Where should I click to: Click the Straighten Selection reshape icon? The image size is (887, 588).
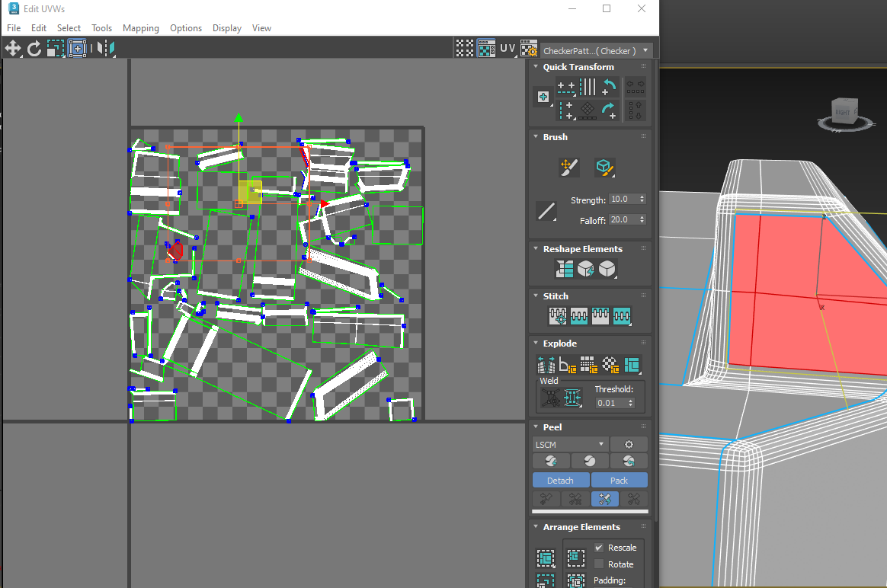pyautogui.click(x=565, y=268)
